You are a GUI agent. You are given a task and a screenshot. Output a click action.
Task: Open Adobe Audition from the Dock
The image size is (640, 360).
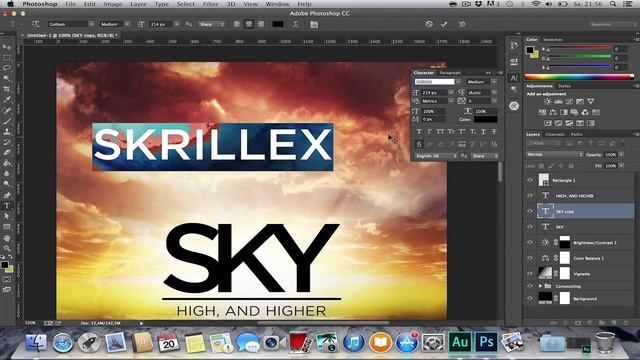(460, 342)
